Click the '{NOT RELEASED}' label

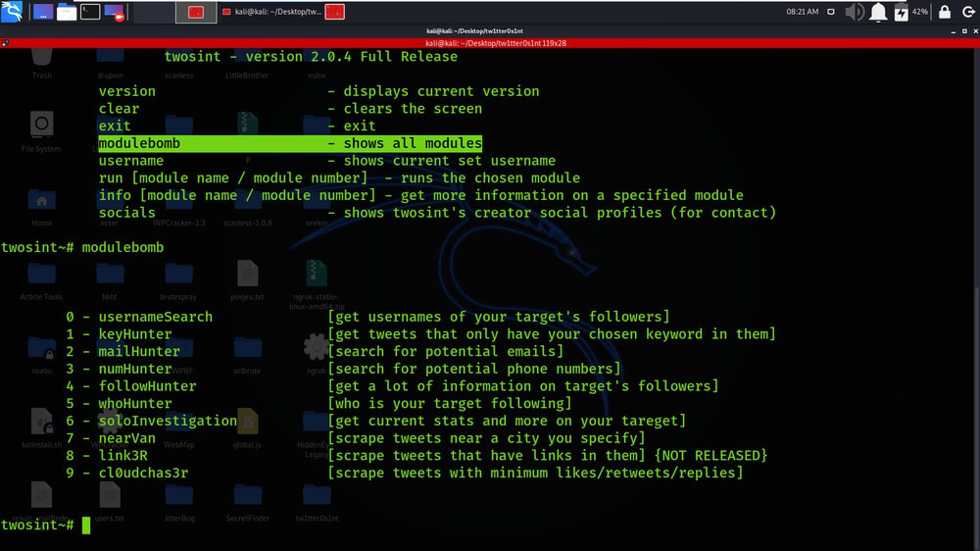[710, 456]
